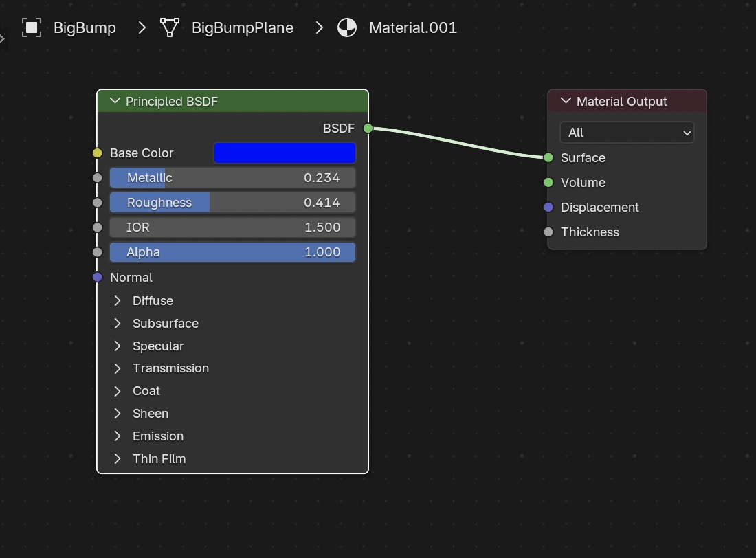Click the Roughness input socket

(x=98, y=203)
